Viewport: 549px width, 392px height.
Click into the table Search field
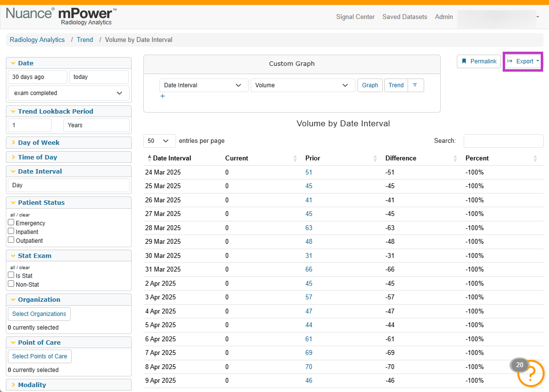point(503,141)
